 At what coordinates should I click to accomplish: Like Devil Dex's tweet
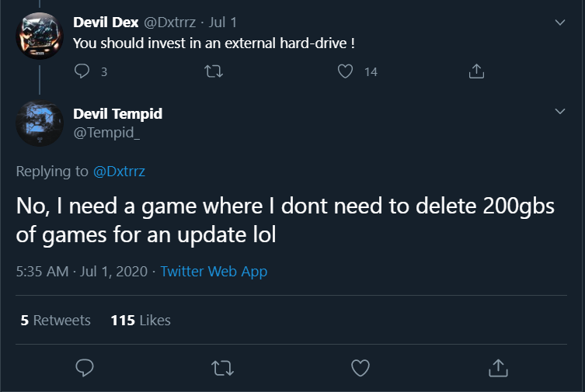(346, 71)
